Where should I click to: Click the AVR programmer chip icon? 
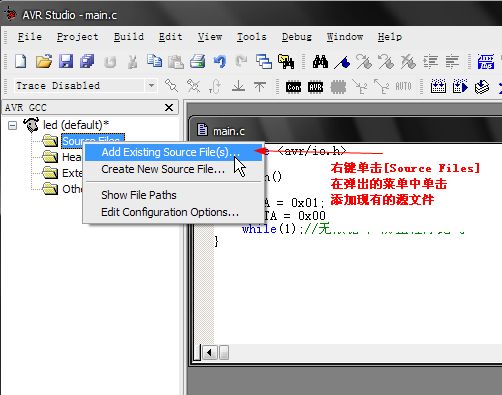point(315,87)
